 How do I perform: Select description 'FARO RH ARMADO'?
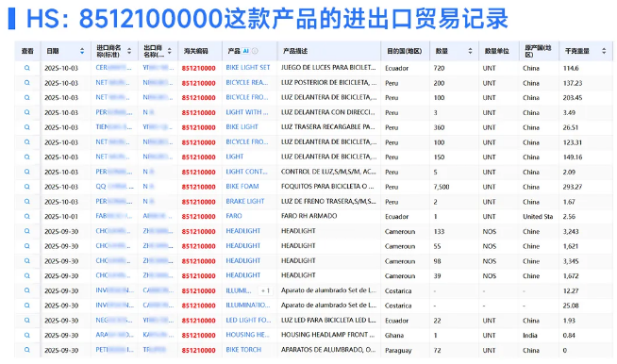tap(308, 216)
